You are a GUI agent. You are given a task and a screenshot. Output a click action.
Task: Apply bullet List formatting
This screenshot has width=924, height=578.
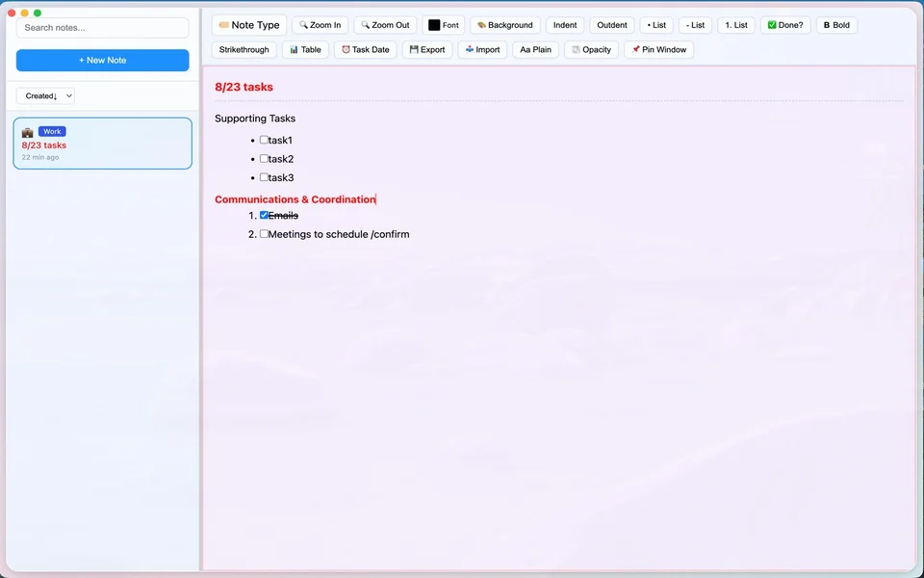click(x=656, y=25)
